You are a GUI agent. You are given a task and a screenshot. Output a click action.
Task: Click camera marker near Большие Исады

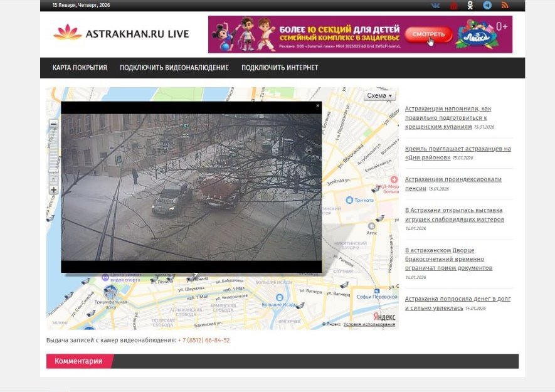[300, 306]
